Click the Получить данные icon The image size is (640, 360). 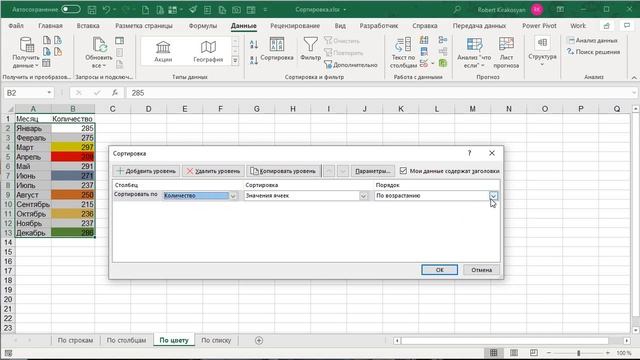point(26,44)
